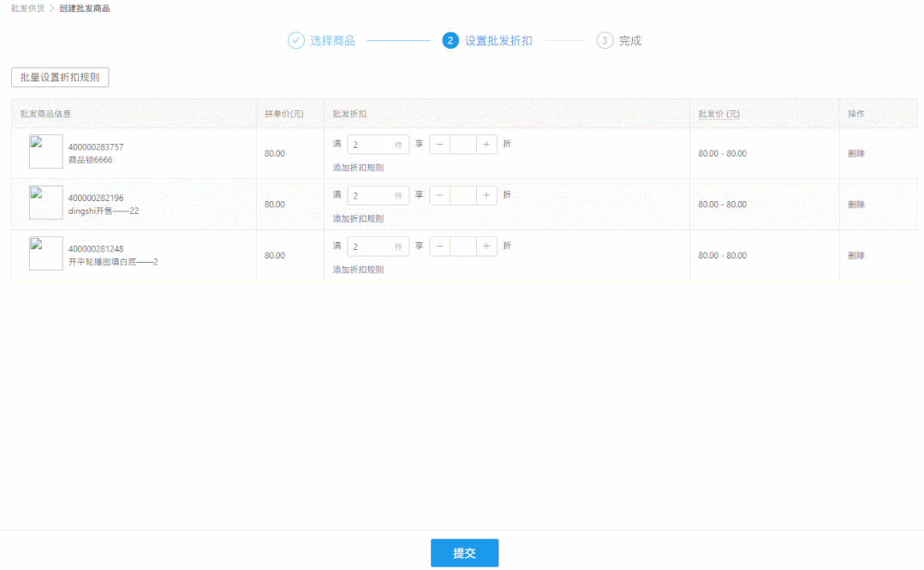This screenshot has height=570, width=924.
Task: Increase discount for product 400000283757
Action: pos(486,145)
